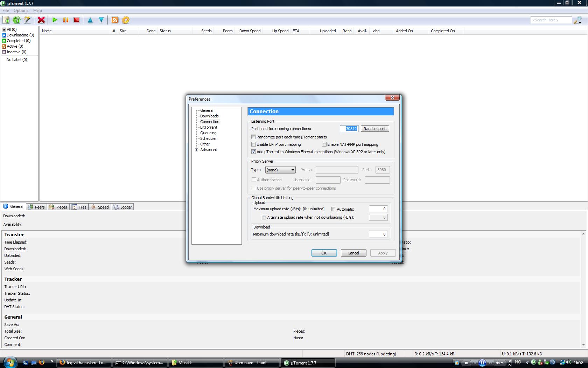The width and height of the screenshot is (588, 368).
Task: Click the orange Pause torrent icon
Action: (65, 20)
